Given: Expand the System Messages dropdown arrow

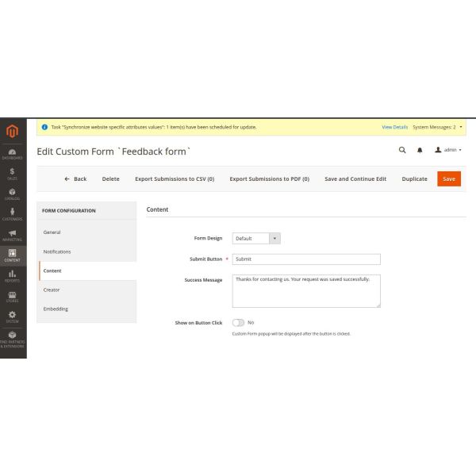Looking at the screenshot, I should pos(461,127).
